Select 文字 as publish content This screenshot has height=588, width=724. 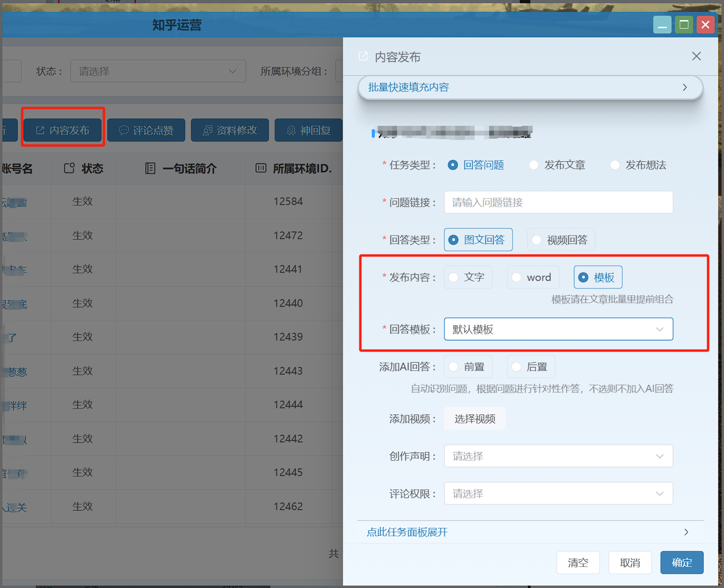coord(468,277)
